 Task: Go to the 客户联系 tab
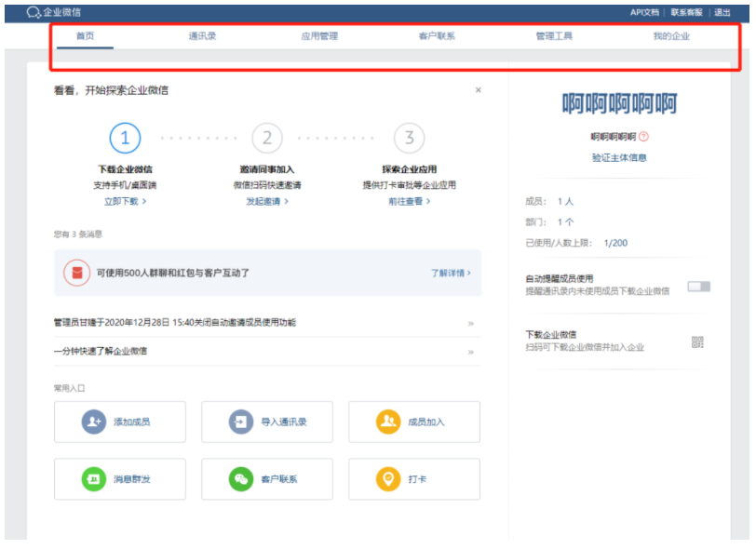437,36
